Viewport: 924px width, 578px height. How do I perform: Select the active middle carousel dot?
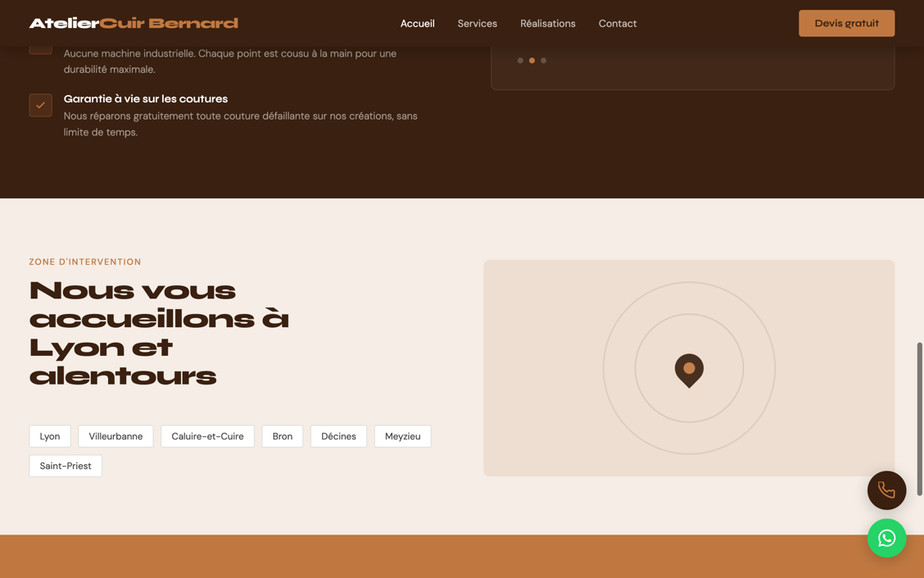point(532,60)
